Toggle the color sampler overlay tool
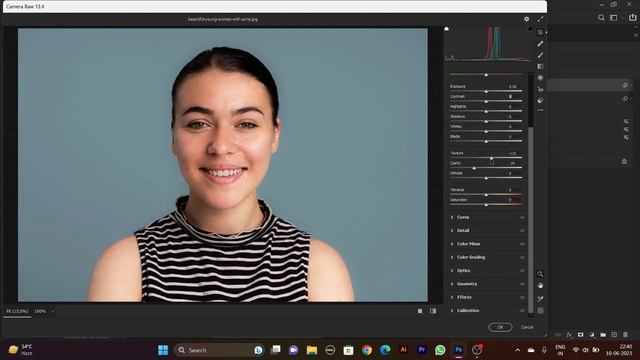Screen dimensions: 640x360 pyautogui.click(x=540, y=299)
